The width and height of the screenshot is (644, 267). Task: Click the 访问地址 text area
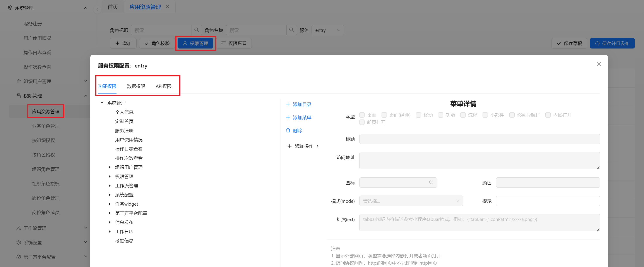pyautogui.click(x=480, y=161)
